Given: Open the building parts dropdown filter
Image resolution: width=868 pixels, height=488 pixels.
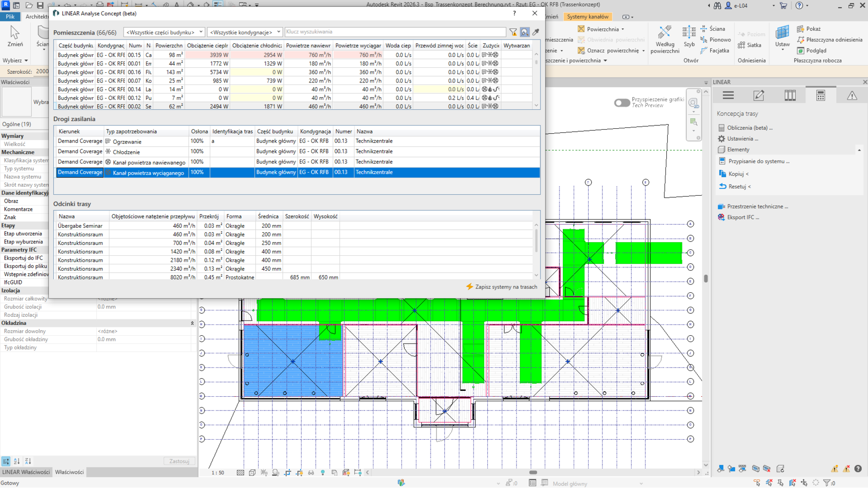Looking at the screenshot, I should click(164, 32).
